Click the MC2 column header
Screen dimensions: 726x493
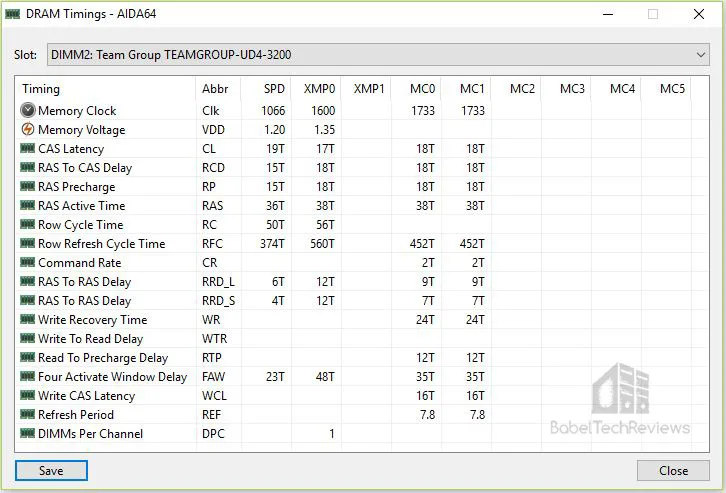tap(516, 88)
